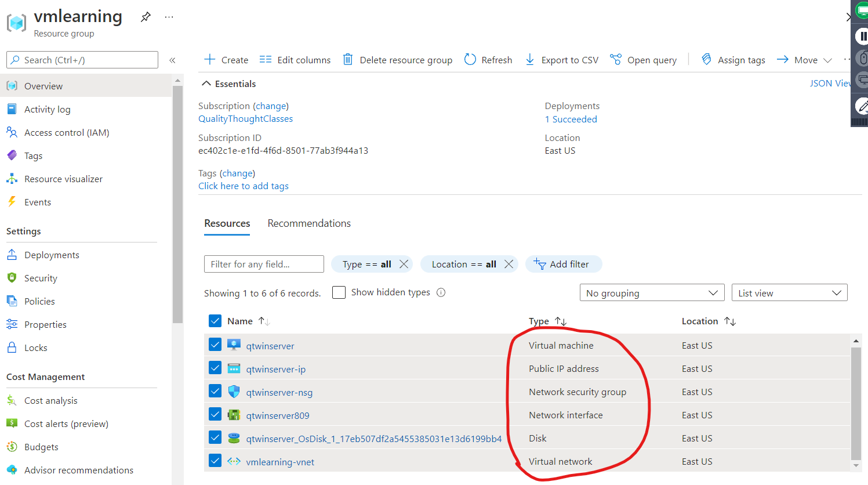The width and height of the screenshot is (868, 485).
Task: Show info about hidden types
Action: (x=441, y=292)
